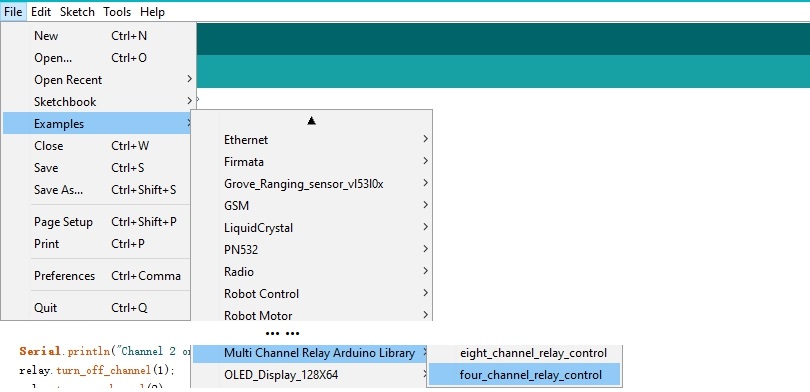Viewport: 810px width, 392px height.
Task: Open the four_channel_relay_control example
Action: 524,375
